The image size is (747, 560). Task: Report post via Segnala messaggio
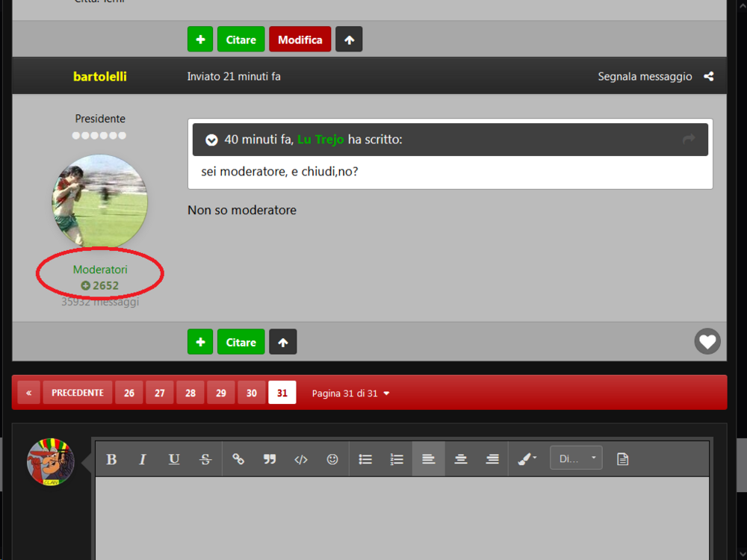(645, 76)
